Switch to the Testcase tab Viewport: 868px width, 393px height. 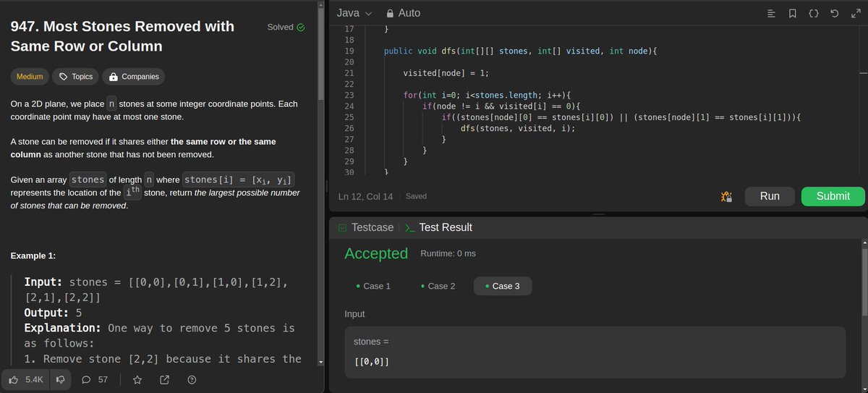click(x=365, y=227)
